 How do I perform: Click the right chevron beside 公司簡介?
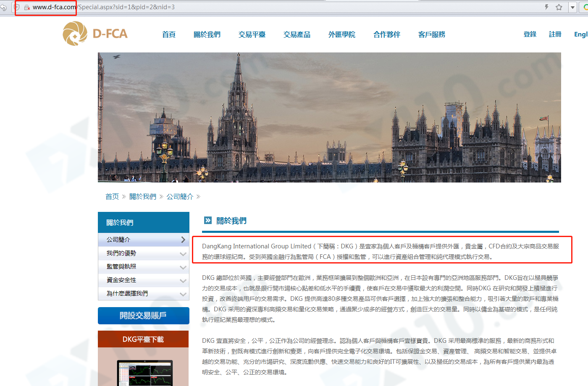click(x=183, y=240)
